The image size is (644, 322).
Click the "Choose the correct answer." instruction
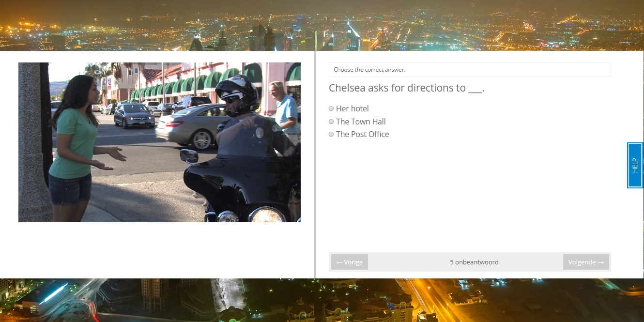[x=369, y=70]
